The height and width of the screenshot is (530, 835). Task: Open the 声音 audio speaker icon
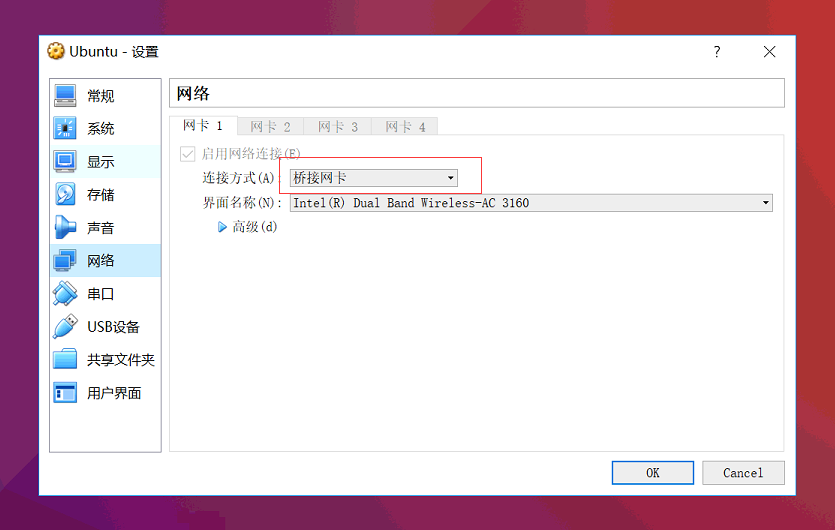pos(65,227)
